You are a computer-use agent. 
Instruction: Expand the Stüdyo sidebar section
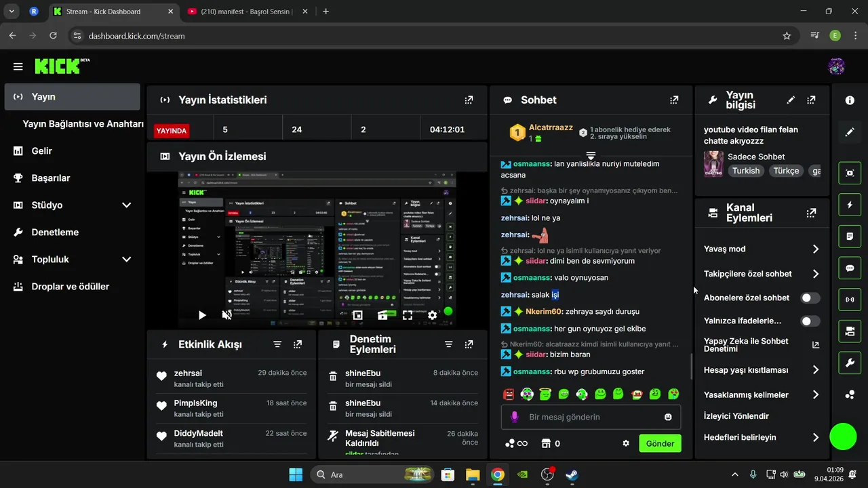tap(126, 205)
